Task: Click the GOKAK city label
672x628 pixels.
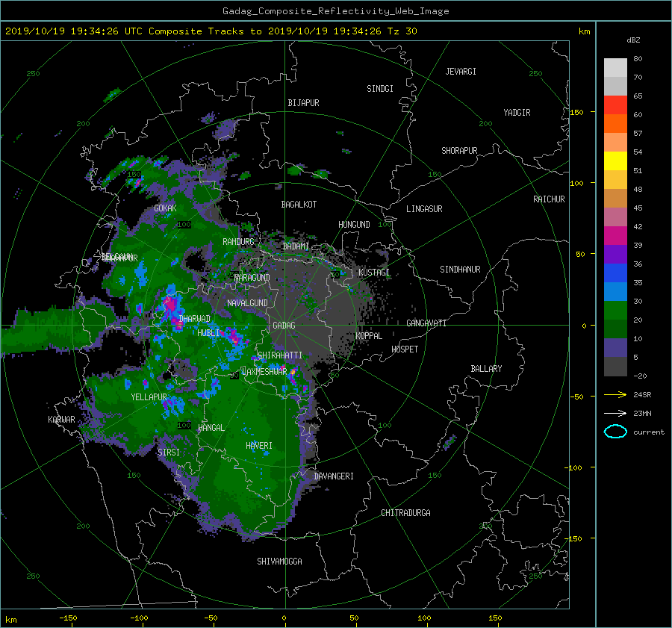Action: tap(165, 208)
